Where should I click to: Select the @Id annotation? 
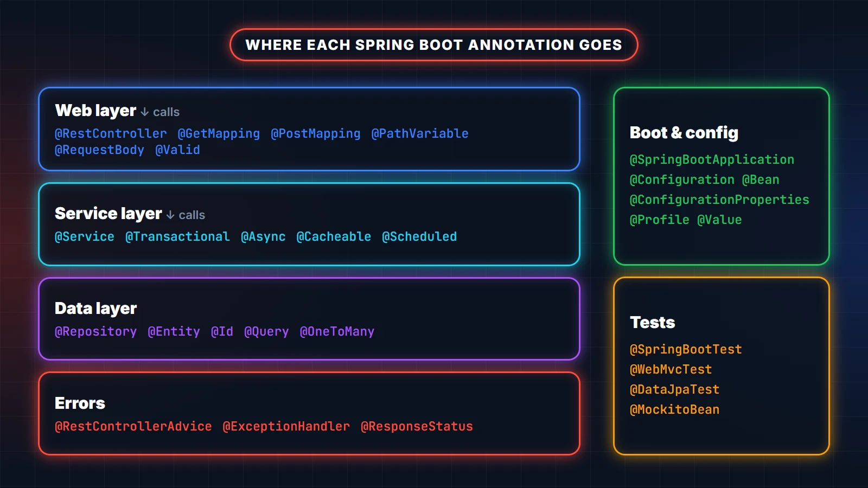tap(222, 331)
